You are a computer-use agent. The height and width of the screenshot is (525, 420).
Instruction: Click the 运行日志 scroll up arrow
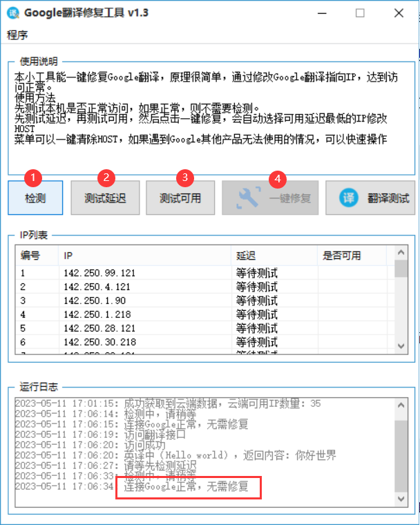pos(401,405)
